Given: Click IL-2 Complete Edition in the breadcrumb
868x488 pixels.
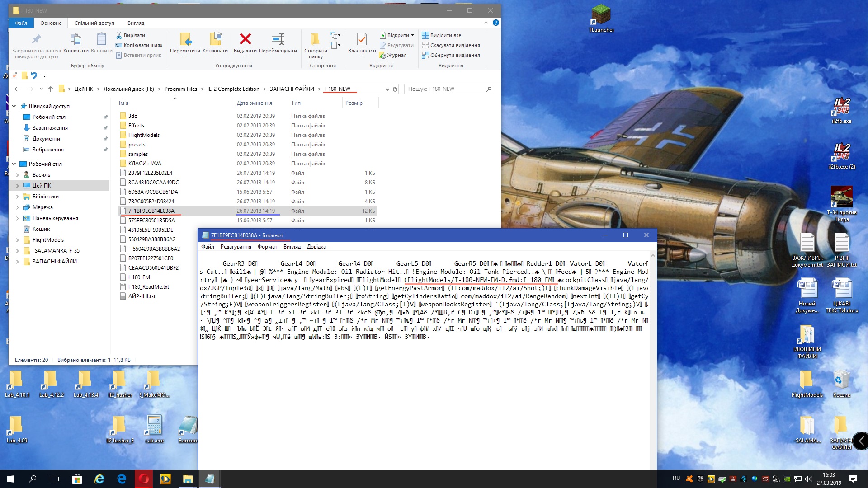Looking at the screenshot, I should pyautogui.click(x=233, y=89).
